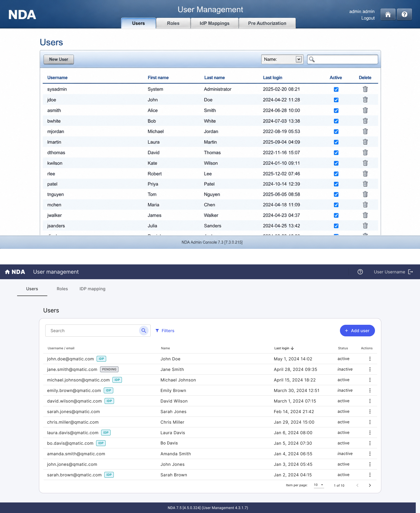Click NDA home logo in dark navbar

coord(15,272)
